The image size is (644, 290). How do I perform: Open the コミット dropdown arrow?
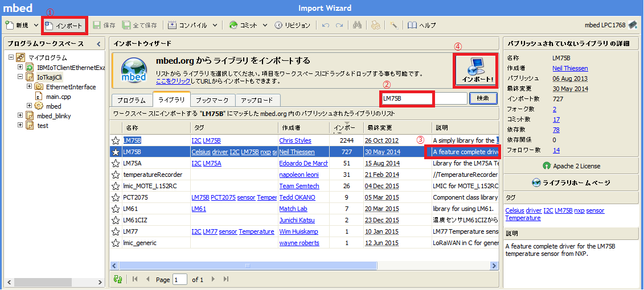[x=265, y=26]
